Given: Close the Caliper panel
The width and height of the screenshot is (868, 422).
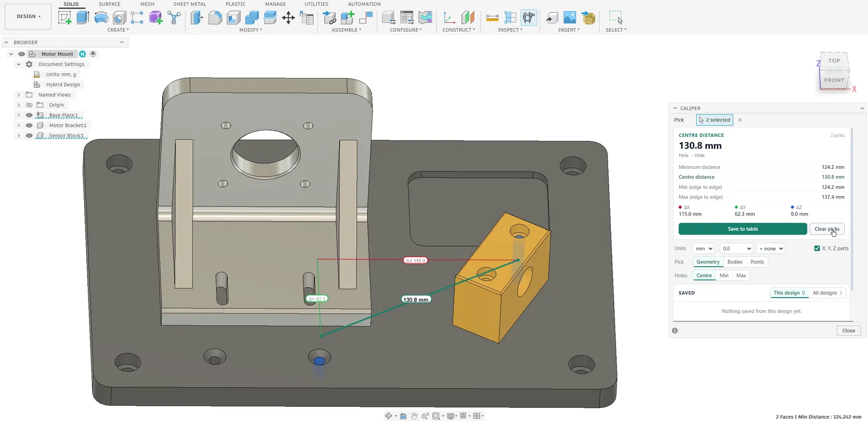Looking at the screenshot, I should coord(848,330).
